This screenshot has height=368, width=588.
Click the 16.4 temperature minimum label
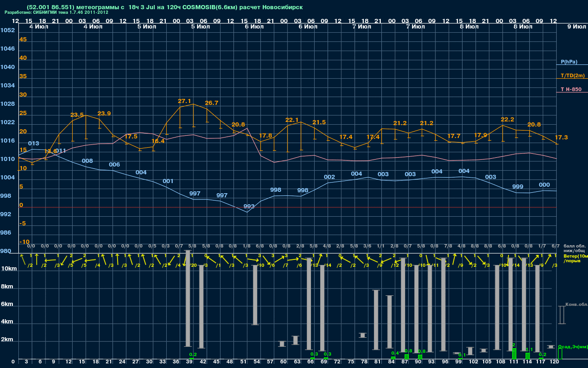[x=158, y=141]
